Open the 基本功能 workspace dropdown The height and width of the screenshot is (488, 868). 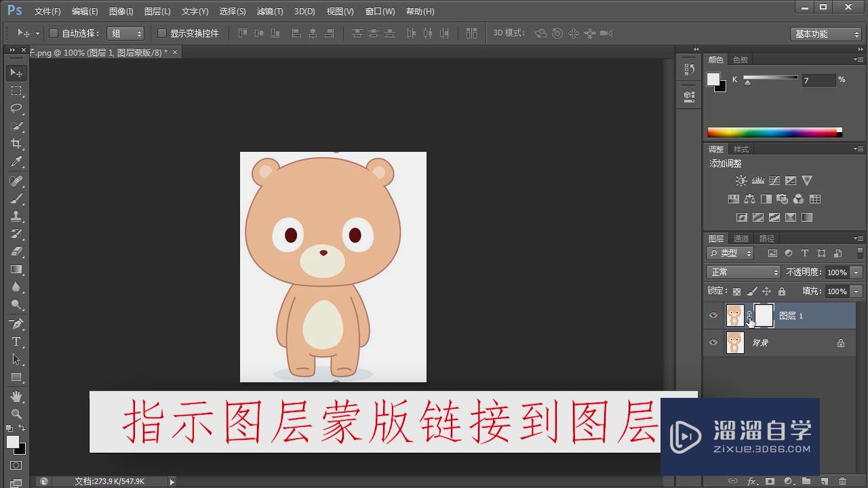pyautogui.click(x=825, y=34)
